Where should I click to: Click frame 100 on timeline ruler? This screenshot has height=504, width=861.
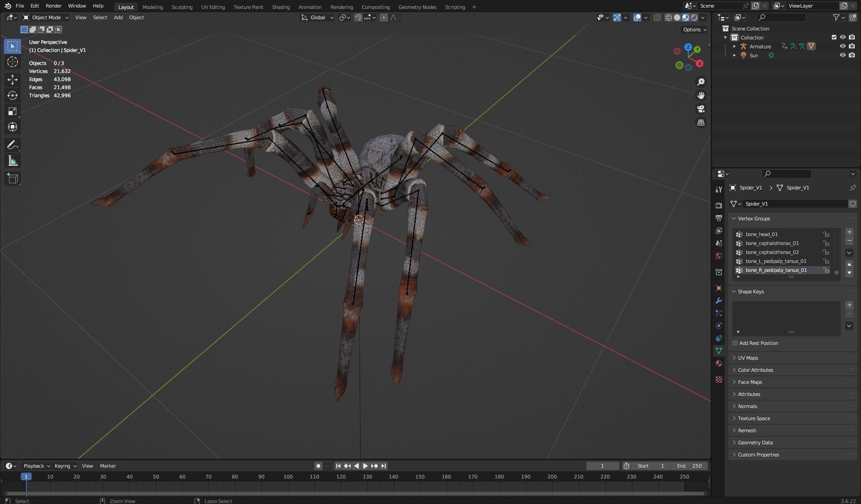(x=288, y=477)
